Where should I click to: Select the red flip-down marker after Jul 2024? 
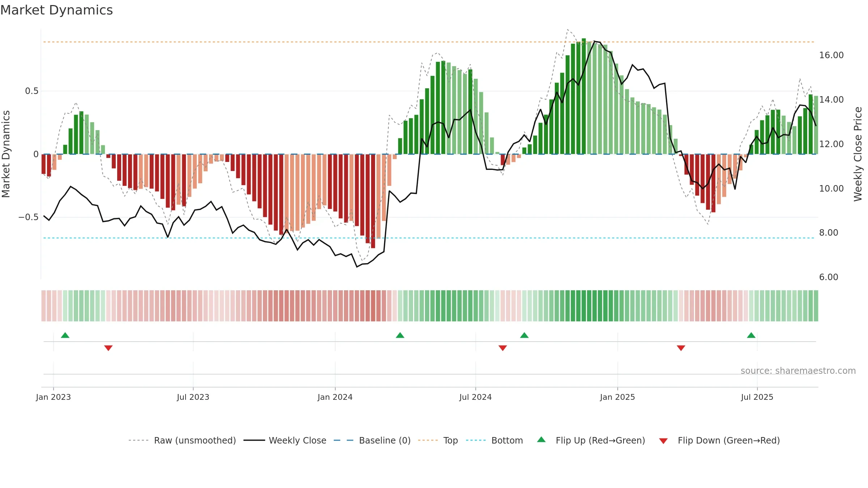pos(503,348)
